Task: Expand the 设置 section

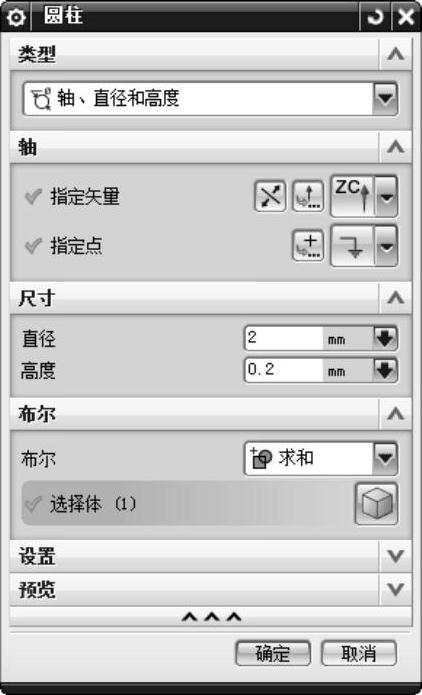Action: click(211, 556)
